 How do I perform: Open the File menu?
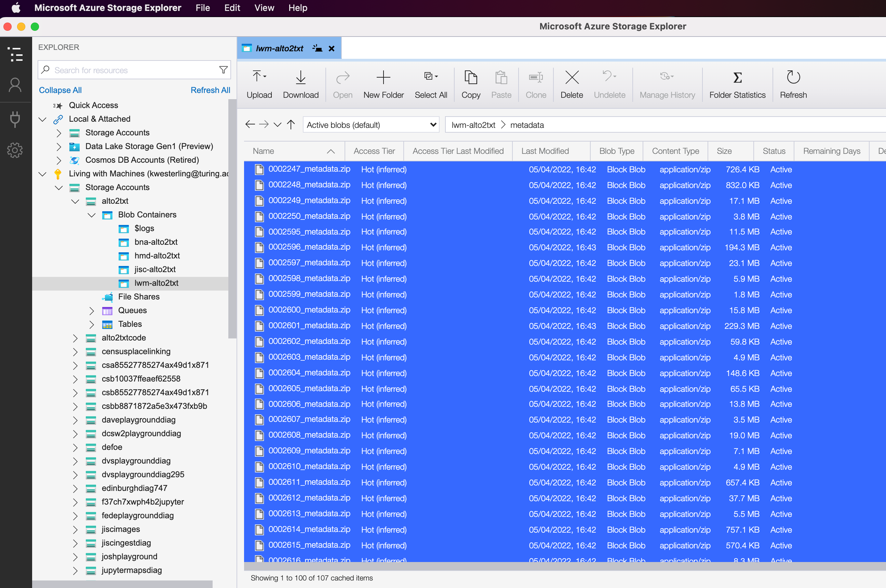coord(202,8)
